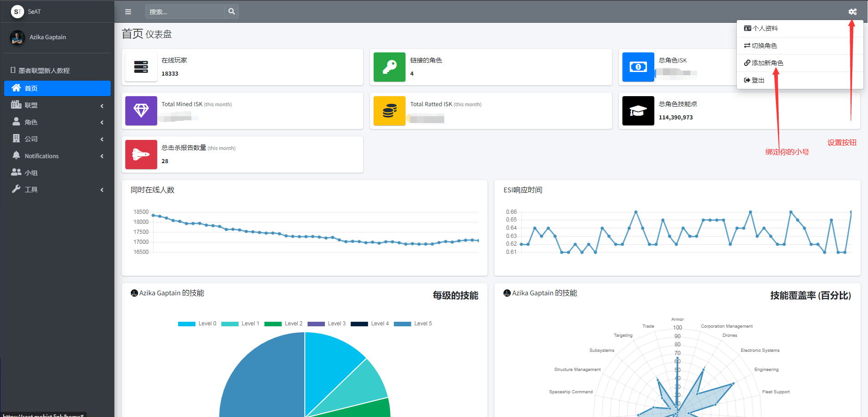The width and height of the screenshot is (868, 417).
Task: Click the killmail count 28
Action: point(165,161)
